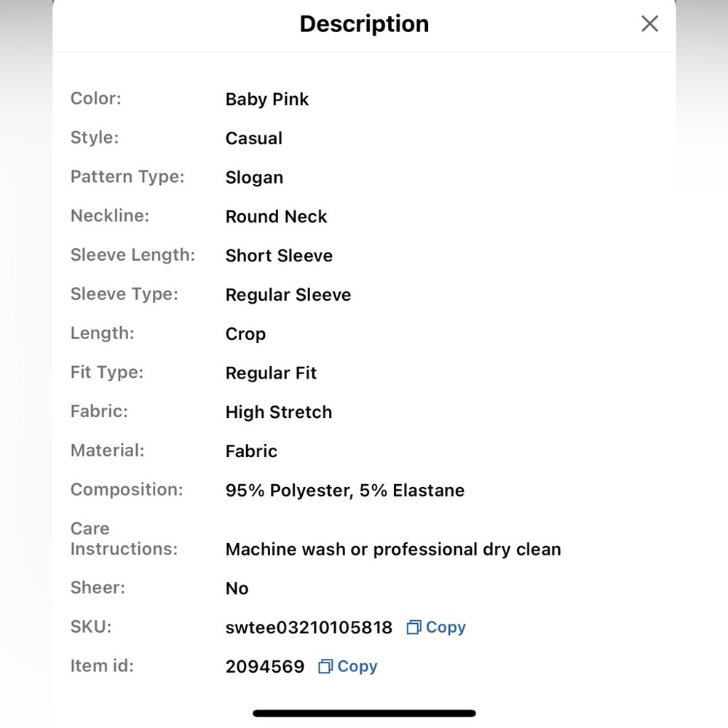This screenshot has width=728, height=728.
Task: Tap the Baby Pink color value
Action: coord(267,99)
